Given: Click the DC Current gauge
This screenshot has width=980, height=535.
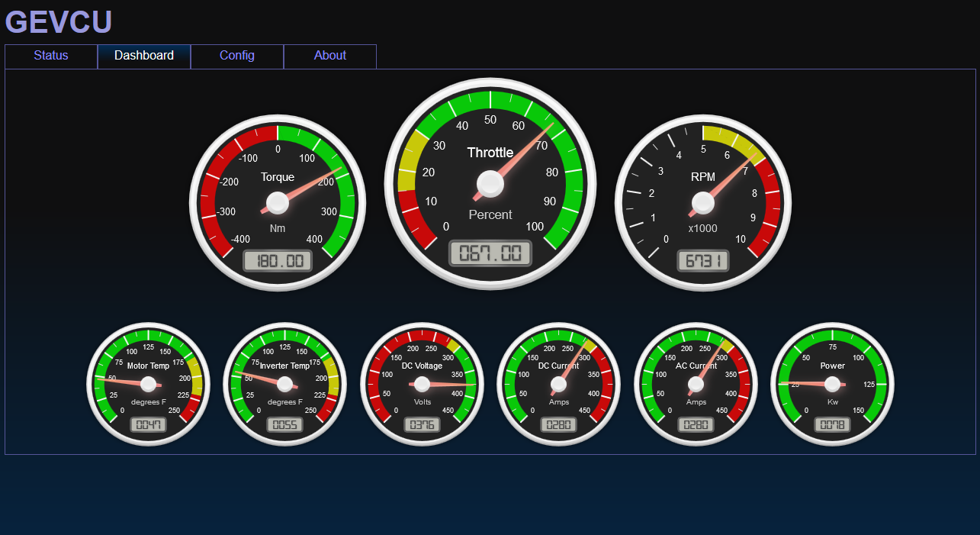Looking at the screenshot, I should tap(558, 384).
